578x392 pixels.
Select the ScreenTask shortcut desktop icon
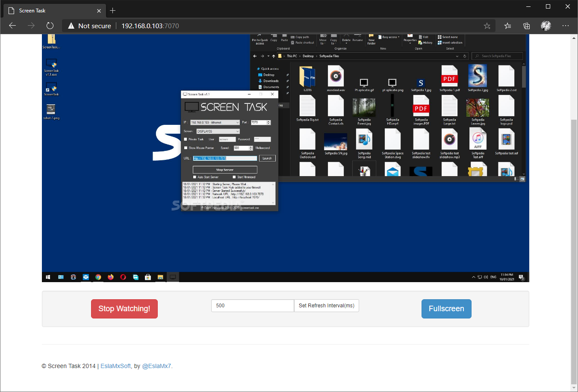(x=51, y=89)
